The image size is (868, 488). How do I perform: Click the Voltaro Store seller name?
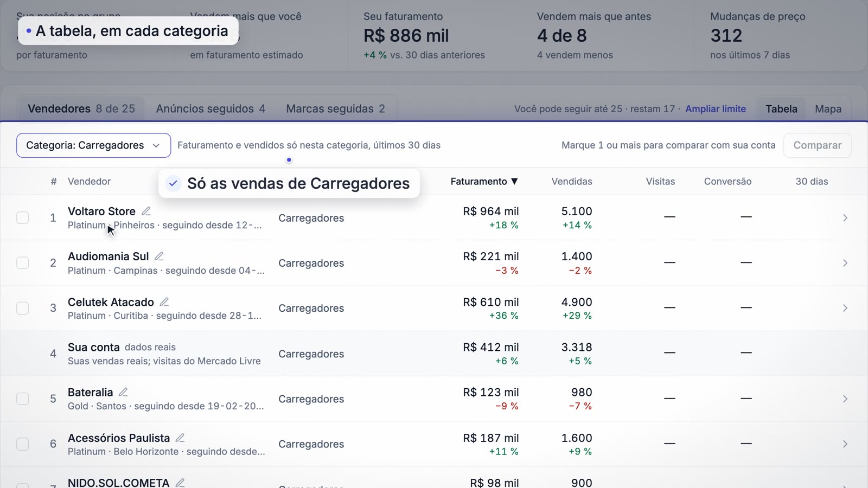[101, 211]
